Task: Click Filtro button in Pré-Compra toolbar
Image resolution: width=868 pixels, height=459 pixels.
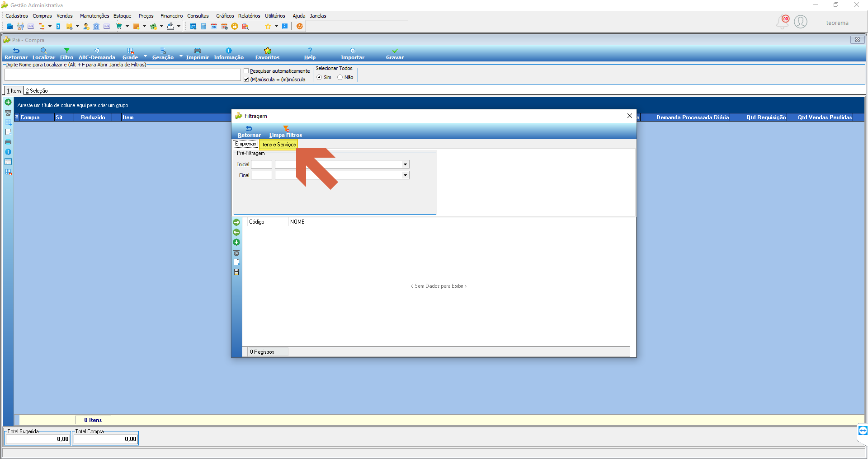Action: click(x=66, y=54)
